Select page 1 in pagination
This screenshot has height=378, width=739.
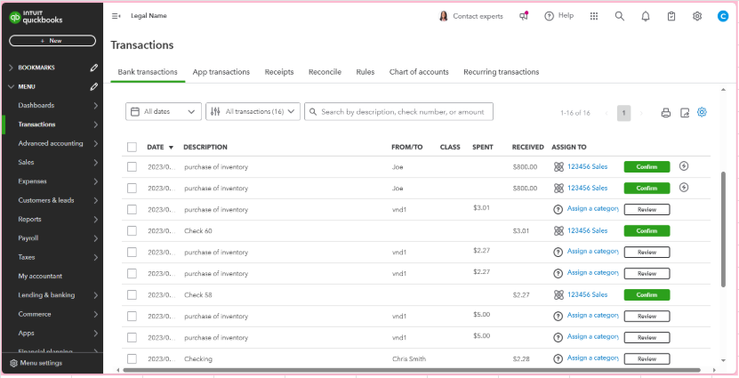pos(624,113)
